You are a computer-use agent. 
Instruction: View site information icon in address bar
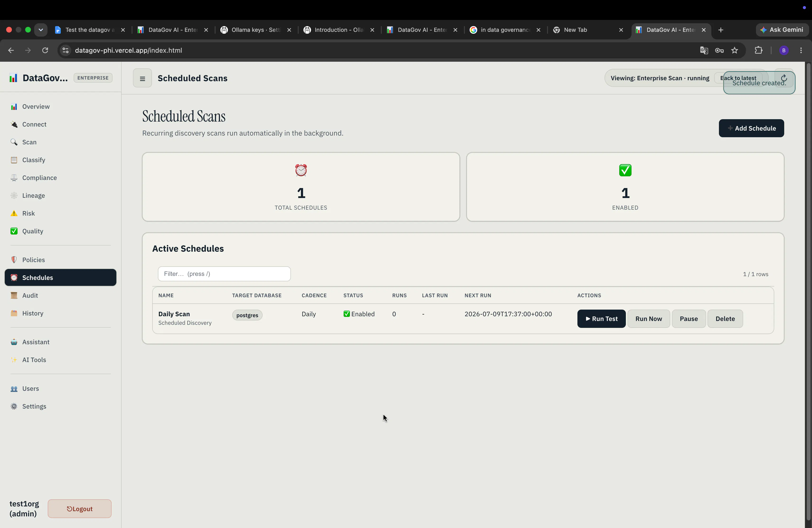[x=66, y=51]
